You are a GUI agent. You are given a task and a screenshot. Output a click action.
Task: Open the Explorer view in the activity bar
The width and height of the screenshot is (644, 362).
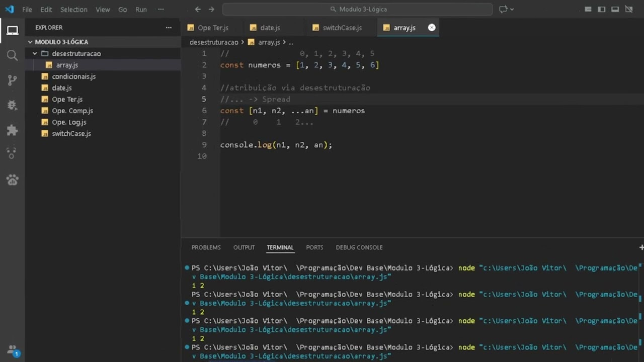pos(13,31)
